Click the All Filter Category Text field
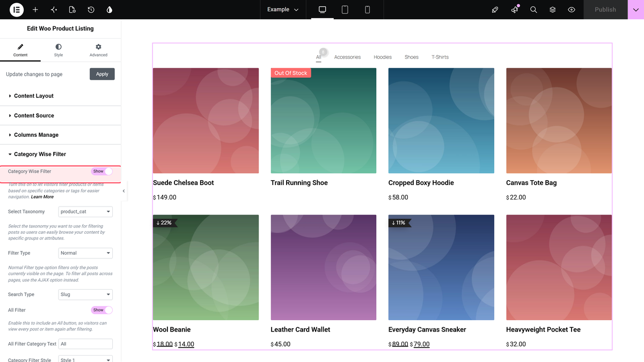 (85, 344)
